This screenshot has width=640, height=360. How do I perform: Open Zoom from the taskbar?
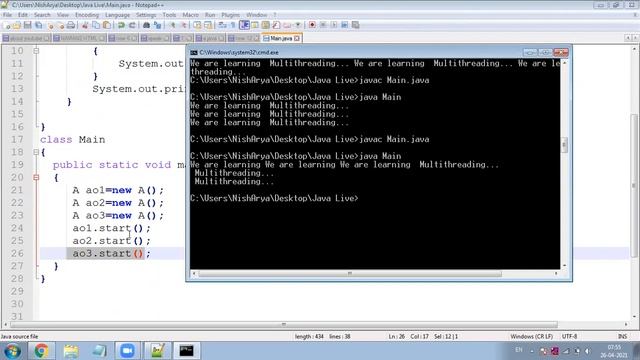(127, 351)
